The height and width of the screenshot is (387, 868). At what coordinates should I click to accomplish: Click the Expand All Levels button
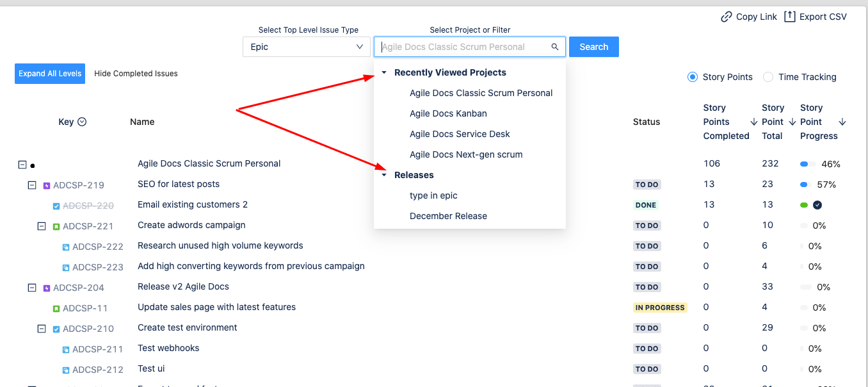(50, 74)
